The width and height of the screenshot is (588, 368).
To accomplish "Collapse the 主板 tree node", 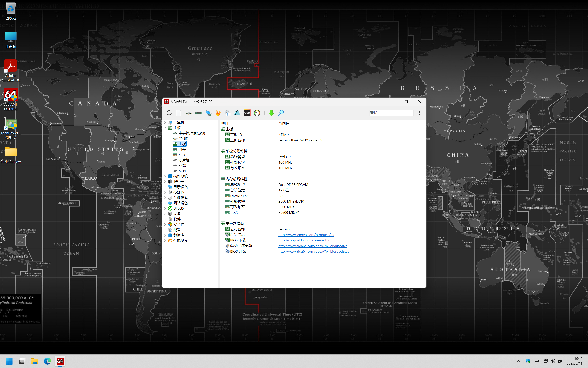I will pos(165,128).
